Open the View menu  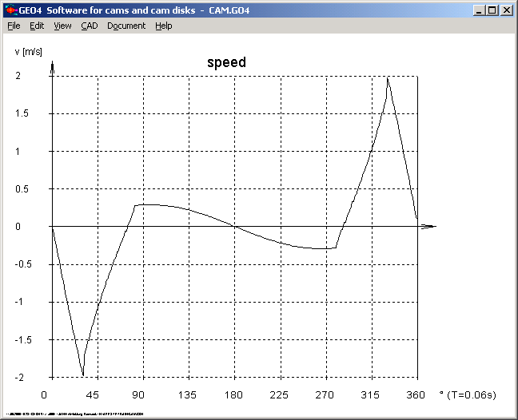pyautogui.click(x=62, y=26)
